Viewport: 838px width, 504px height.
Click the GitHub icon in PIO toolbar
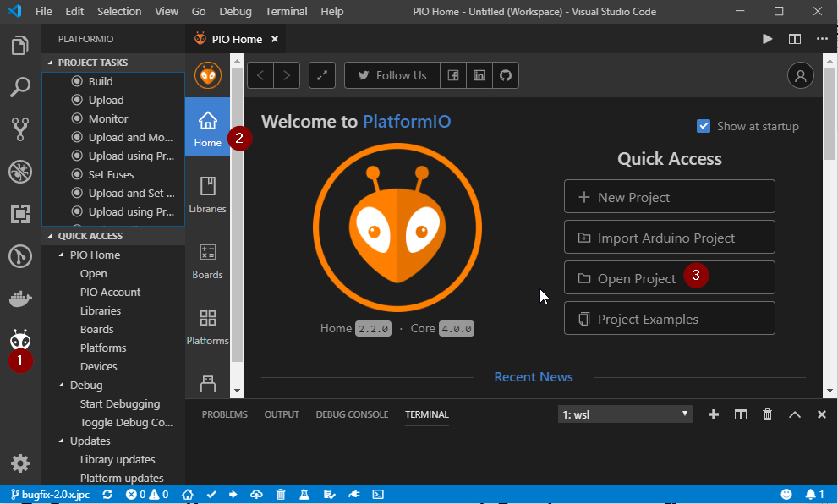click(x=506, y=75)
